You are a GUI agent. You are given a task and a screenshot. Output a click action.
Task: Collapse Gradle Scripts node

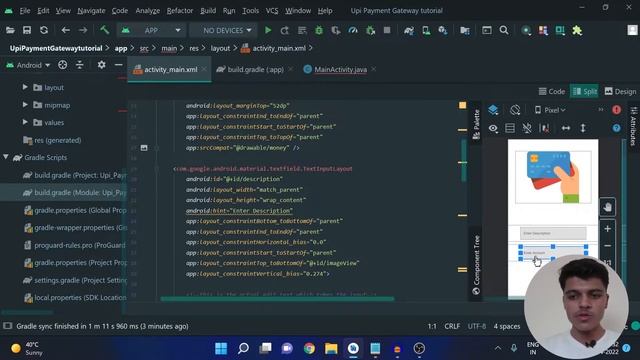pyautogui.click(x=6, y=157)
